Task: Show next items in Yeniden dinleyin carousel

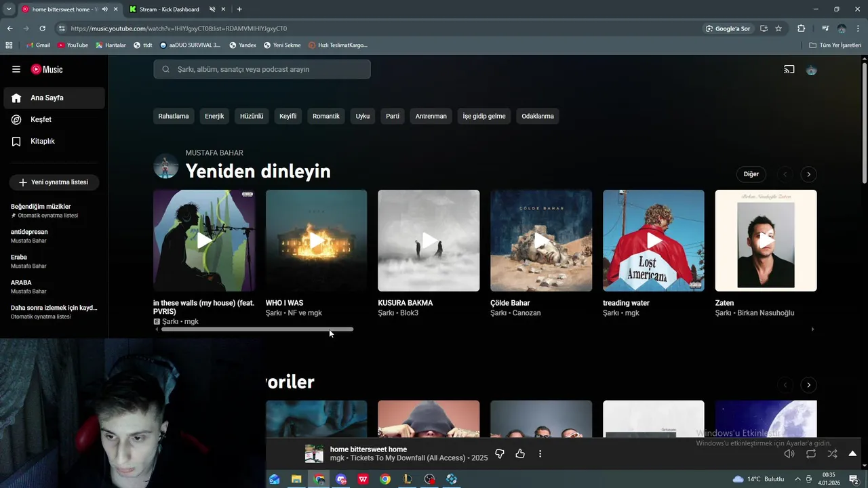Action: 808,174
